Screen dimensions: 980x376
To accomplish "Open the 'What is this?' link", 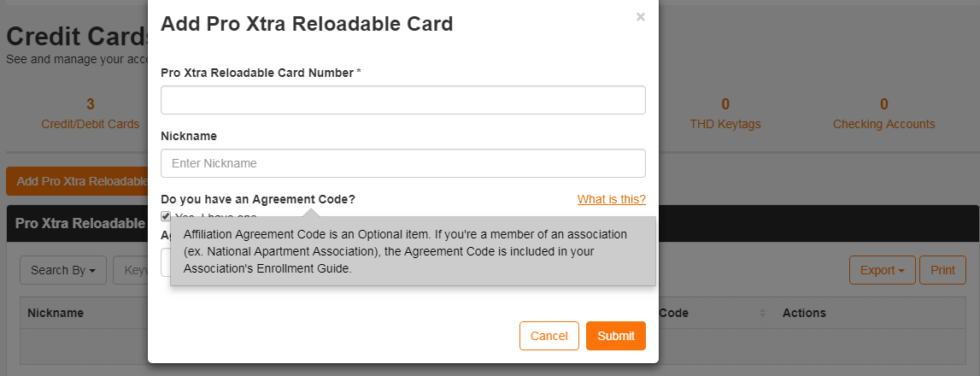I will (x=611, y=199).
